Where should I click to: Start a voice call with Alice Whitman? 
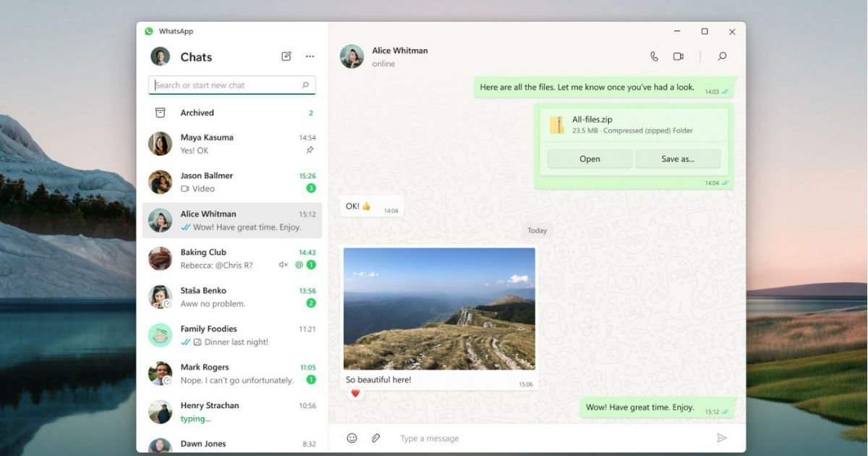(x=654, y=56)
